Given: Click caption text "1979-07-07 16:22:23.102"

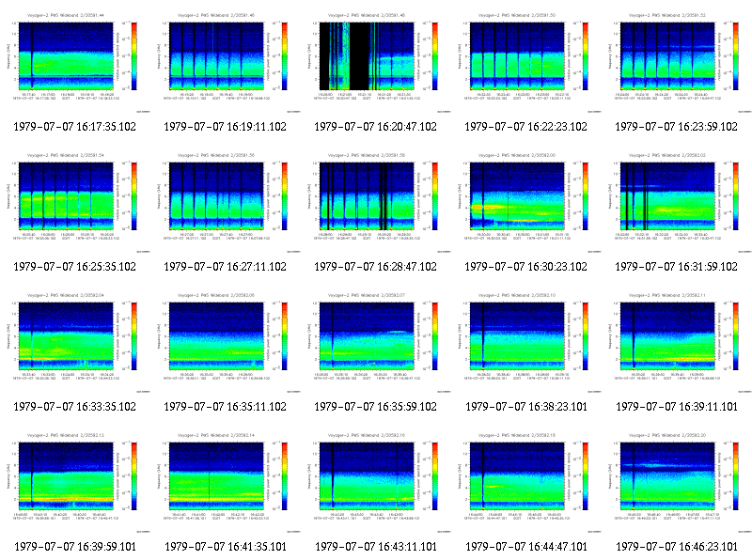Looking at the screenshot, I should 526,127.
